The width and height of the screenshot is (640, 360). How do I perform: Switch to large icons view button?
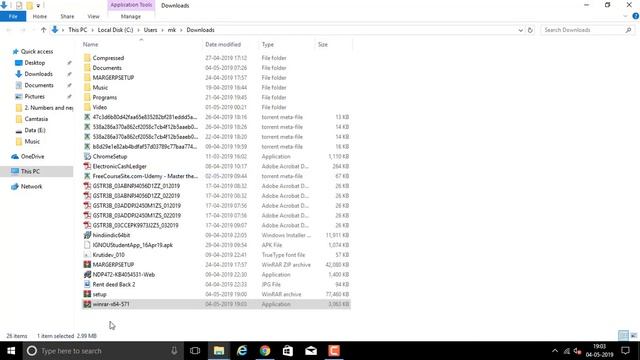(x=633, y=336)
